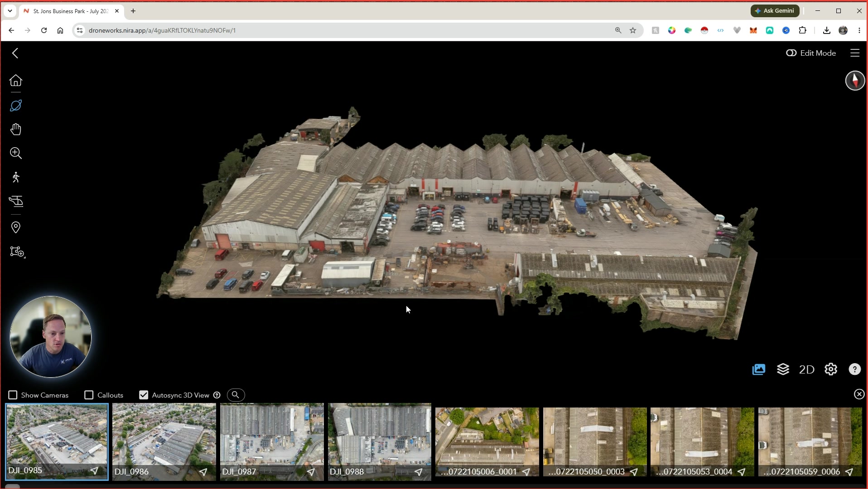Select the Pan hand tool
The image size is (868, 489).
point(16,129)
